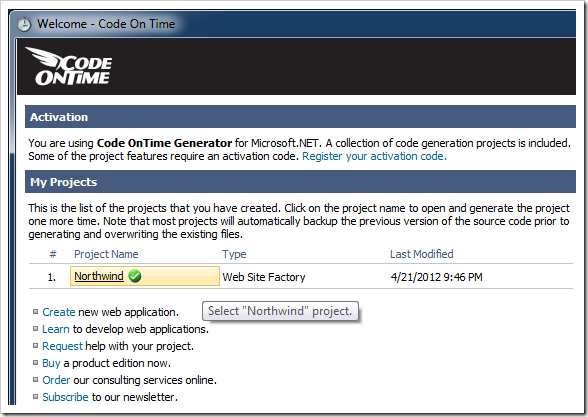This screenshot has height=417, width=588.
Task: Open the Order consulting services link
Action: [x=56, y=380]
